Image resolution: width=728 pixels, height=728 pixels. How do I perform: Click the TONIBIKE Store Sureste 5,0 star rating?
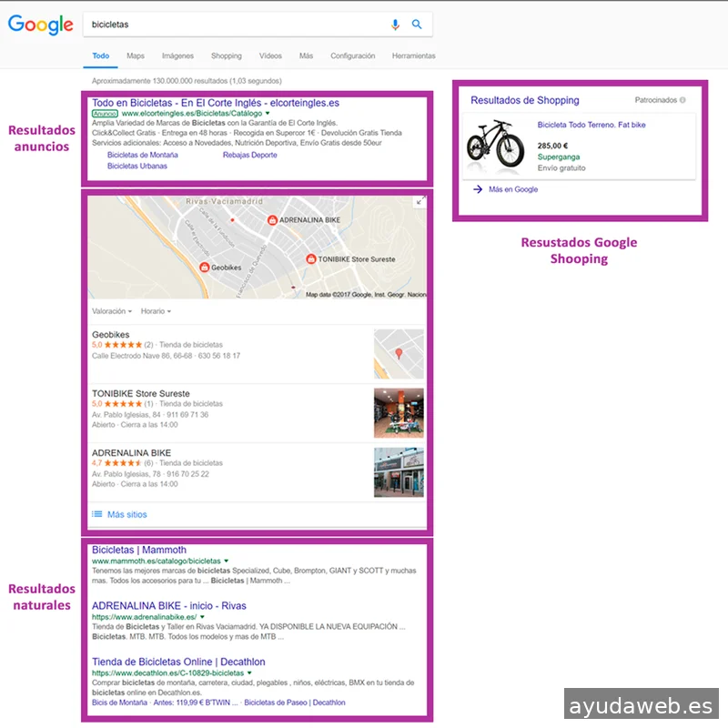point(123,403)
